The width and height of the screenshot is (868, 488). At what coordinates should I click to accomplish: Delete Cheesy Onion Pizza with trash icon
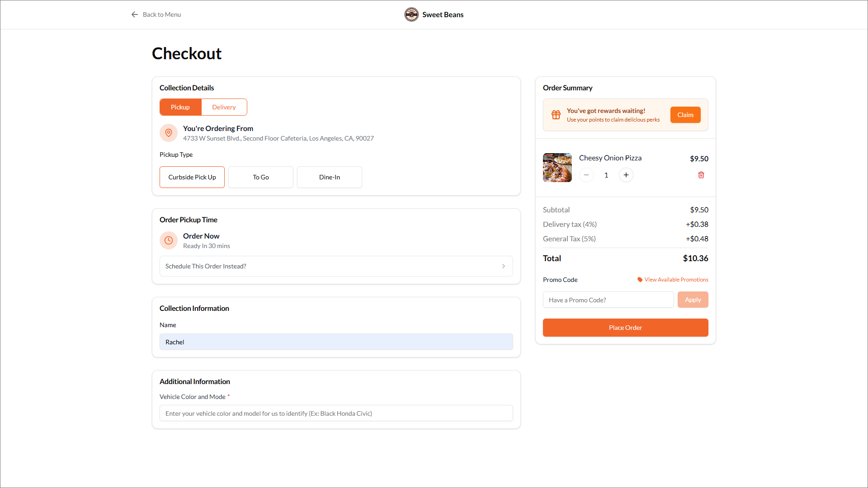(x=701, y=175)
